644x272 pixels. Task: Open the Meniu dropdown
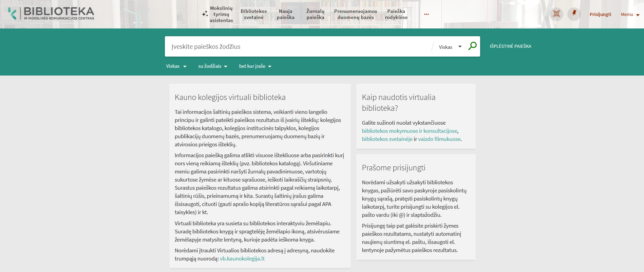[630, 15]
